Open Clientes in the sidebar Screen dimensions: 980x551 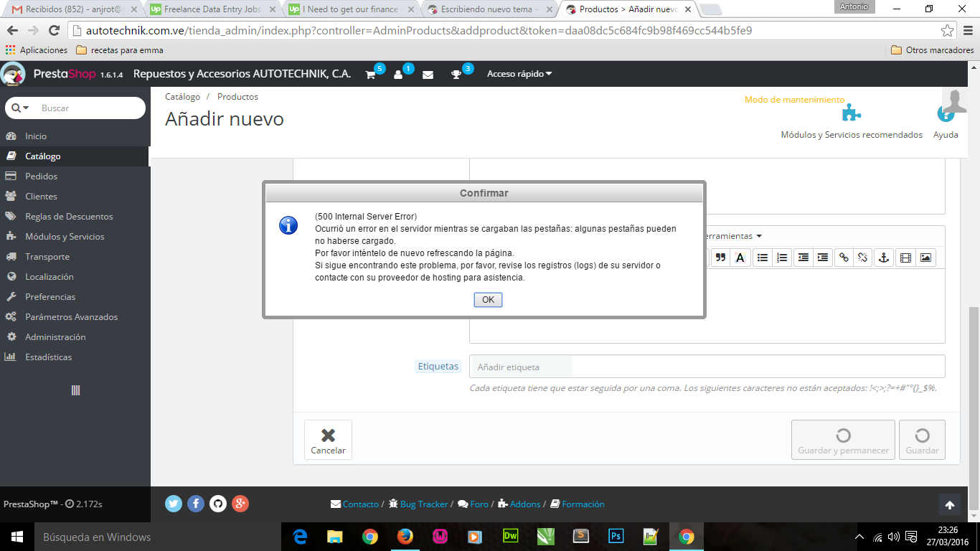75,196
